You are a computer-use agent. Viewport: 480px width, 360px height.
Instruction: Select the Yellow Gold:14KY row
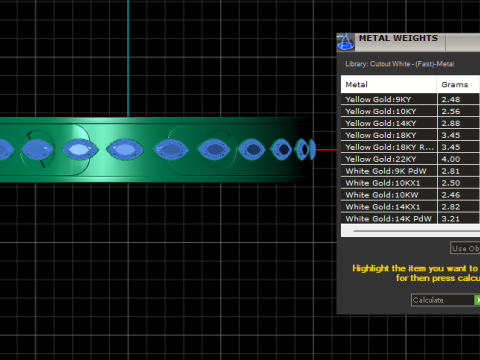tap(411, 123)
